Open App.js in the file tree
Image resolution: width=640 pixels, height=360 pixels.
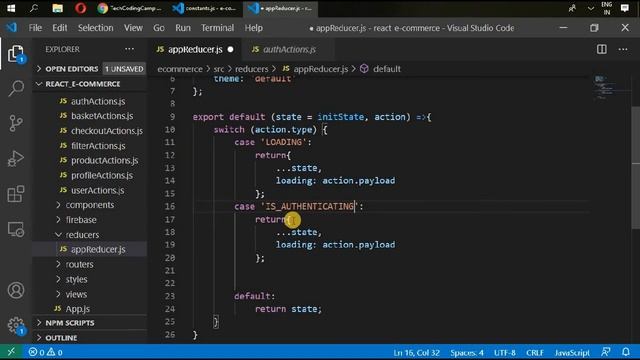pyautogui.click(x=78, y=309)
